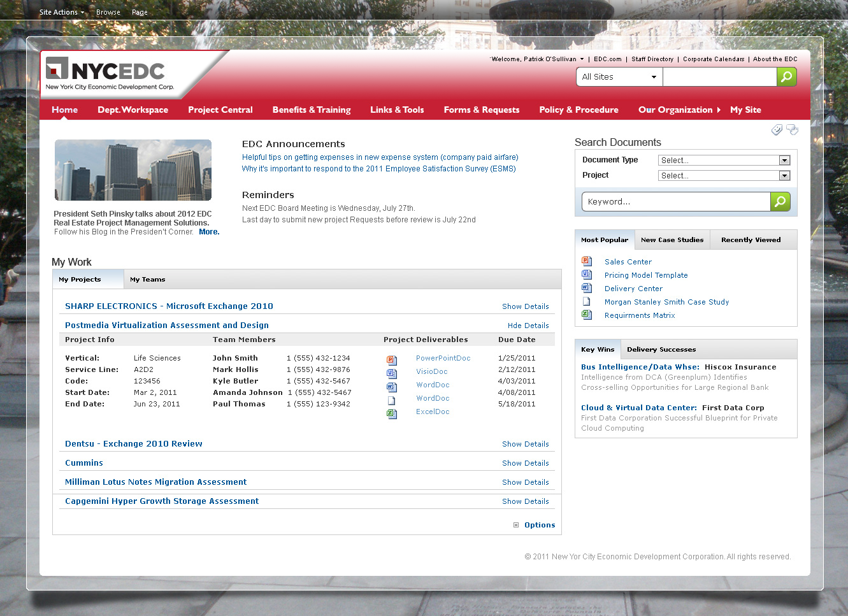Screen dimensions: 848x616
Task: Click the notes bubble icon above Search Documents
Action: tap(792, 130)
